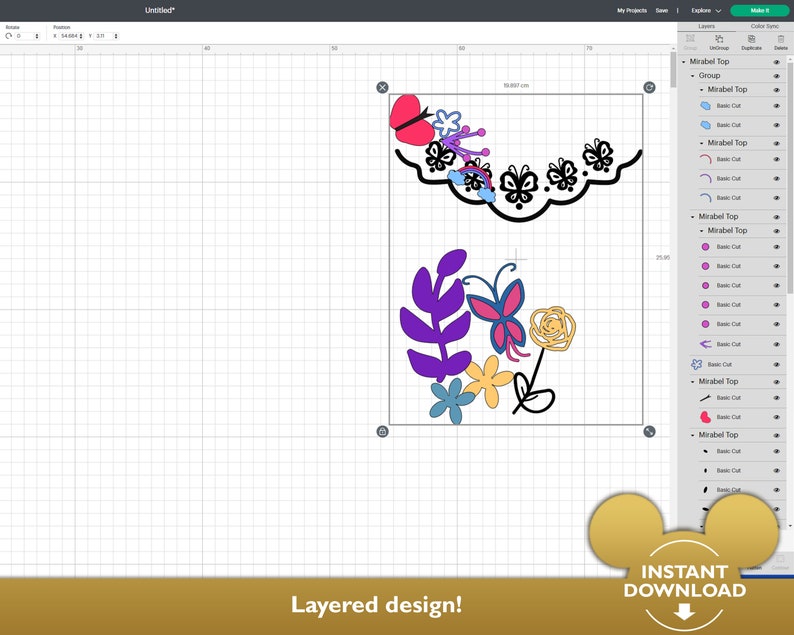Click the Untitled* project title
The image size is (794, 635).
160,10
